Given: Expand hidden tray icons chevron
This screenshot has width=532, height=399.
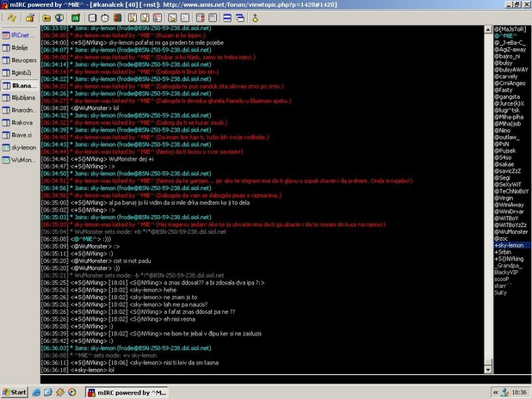Looking at the screenshot, I should point(495,393).
